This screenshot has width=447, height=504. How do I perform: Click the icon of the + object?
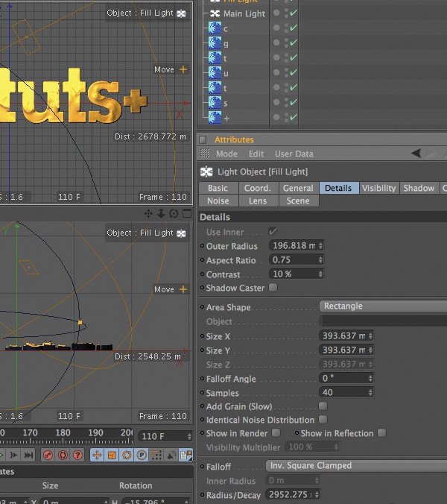pyautogui.click(x=215, y=118)
